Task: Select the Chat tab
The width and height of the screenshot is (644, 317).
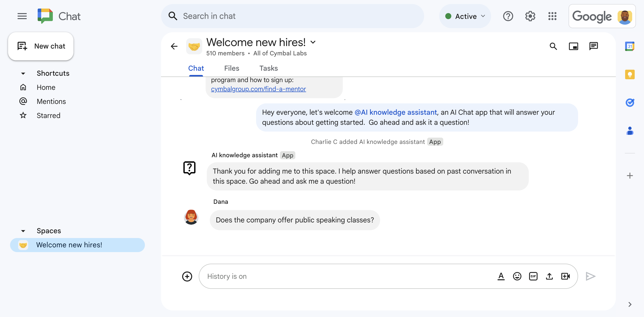Action: pyautogui.click(x=196, y=68)
